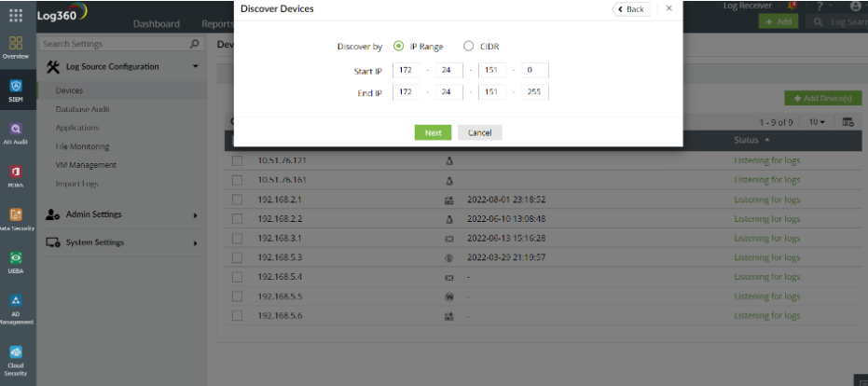
Task: Click Cancel in Discover Devices dialog
Action: [479, 132]
